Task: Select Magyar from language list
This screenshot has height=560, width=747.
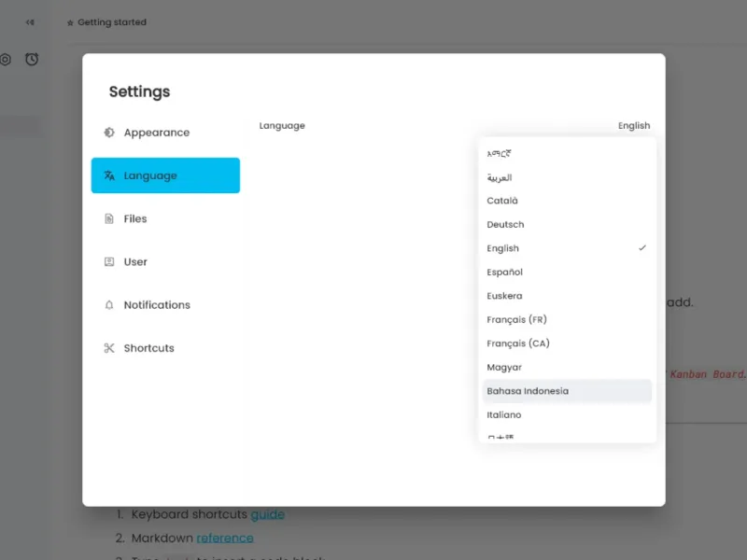Action: [567, 367]
